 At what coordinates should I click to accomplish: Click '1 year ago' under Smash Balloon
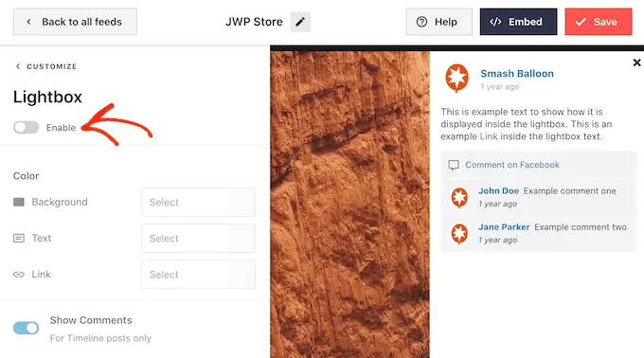coord(499,86)
